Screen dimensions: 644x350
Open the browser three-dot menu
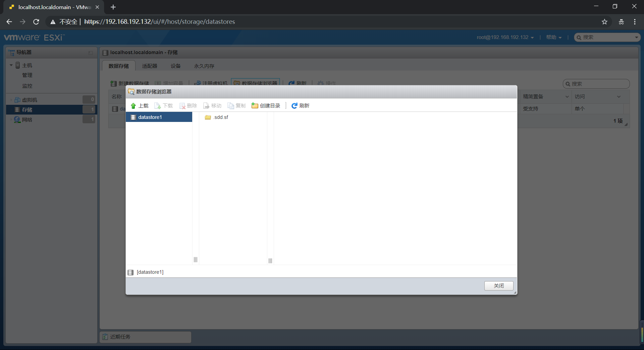coord(635,22)
